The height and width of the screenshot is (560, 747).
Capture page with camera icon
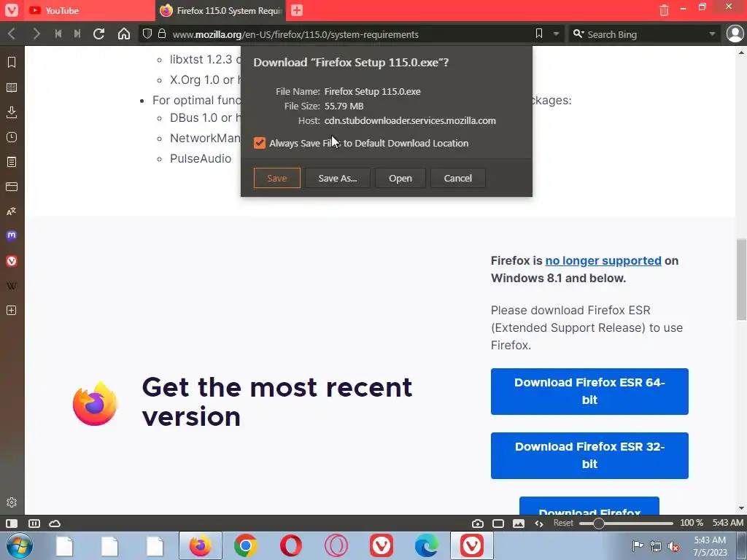477,524
